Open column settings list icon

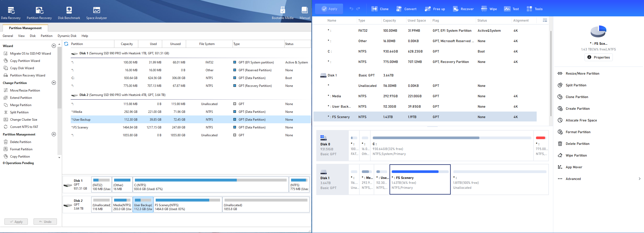[545, 20]
